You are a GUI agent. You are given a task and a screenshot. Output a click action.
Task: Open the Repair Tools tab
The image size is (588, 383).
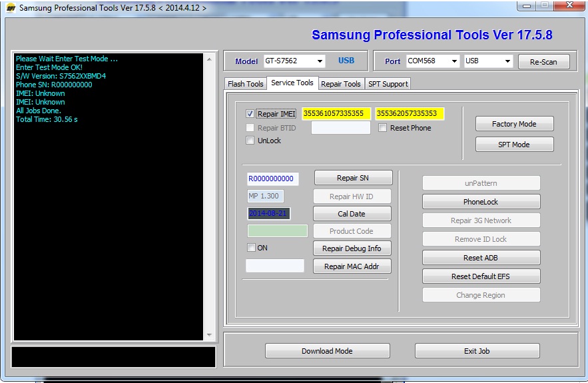pos(341,84)
